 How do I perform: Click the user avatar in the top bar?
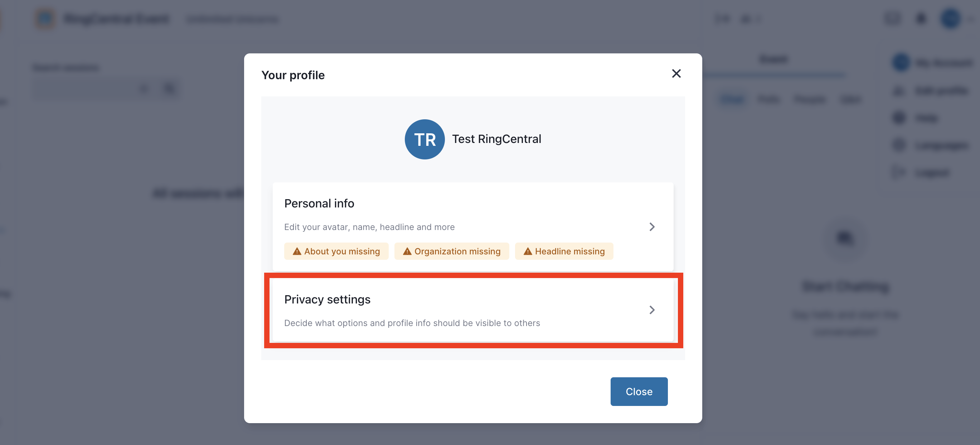point(951,18)
